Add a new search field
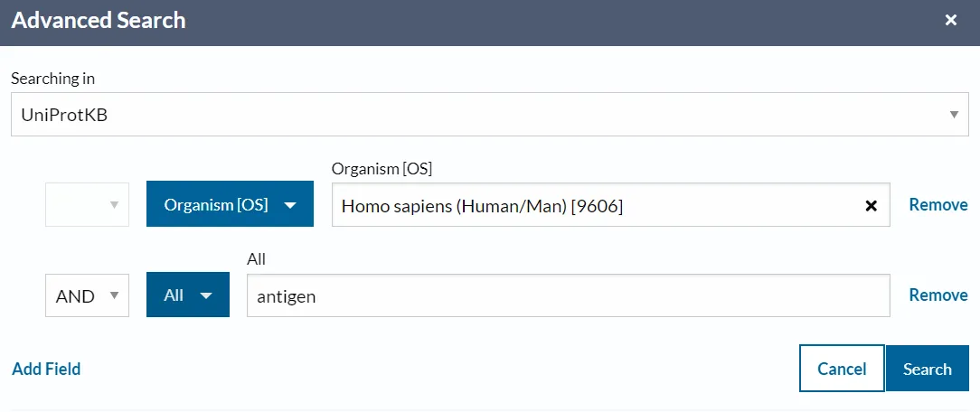Viewport: 980px width, 412px height. click(46, 369)
